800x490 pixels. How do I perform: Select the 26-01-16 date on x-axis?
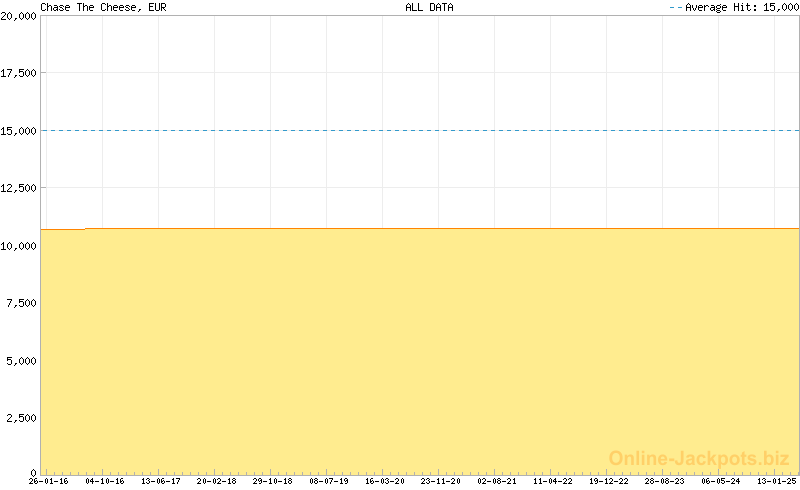[49, 481]
